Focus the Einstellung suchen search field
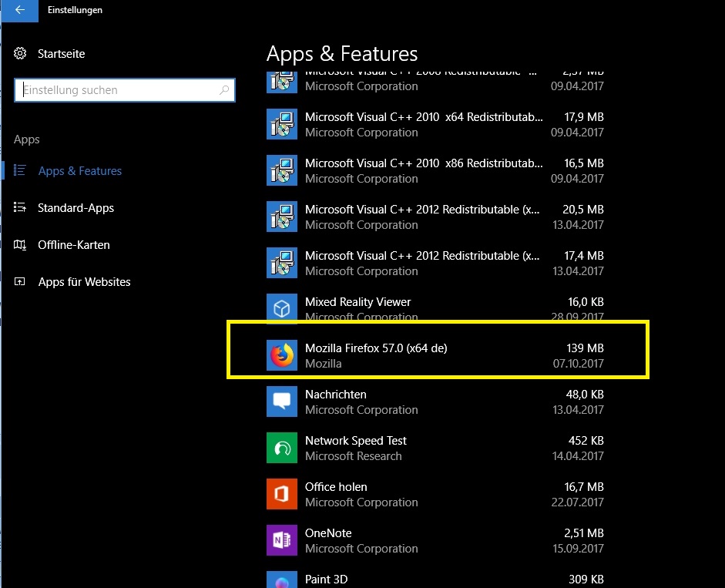Viewport: 725px width, 588px height. coord(116,90)
